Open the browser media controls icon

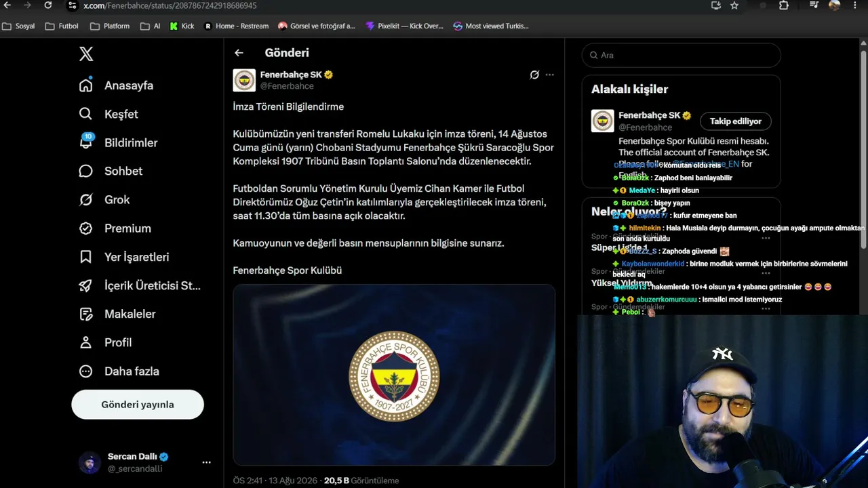[x=814, y=5]
